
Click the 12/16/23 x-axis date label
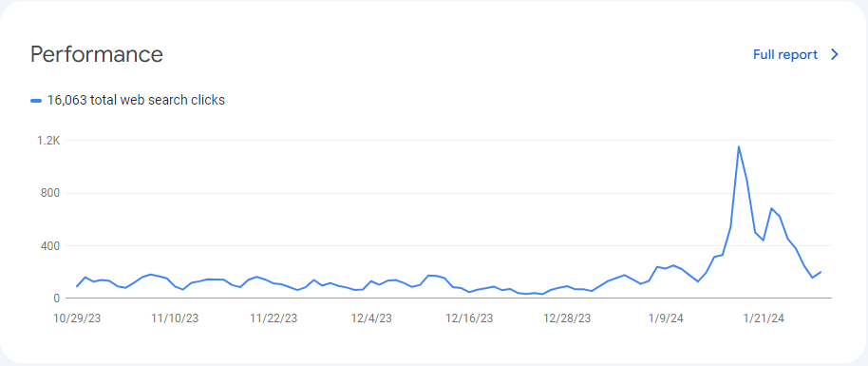pyautogui.click(x=469, y=318)
